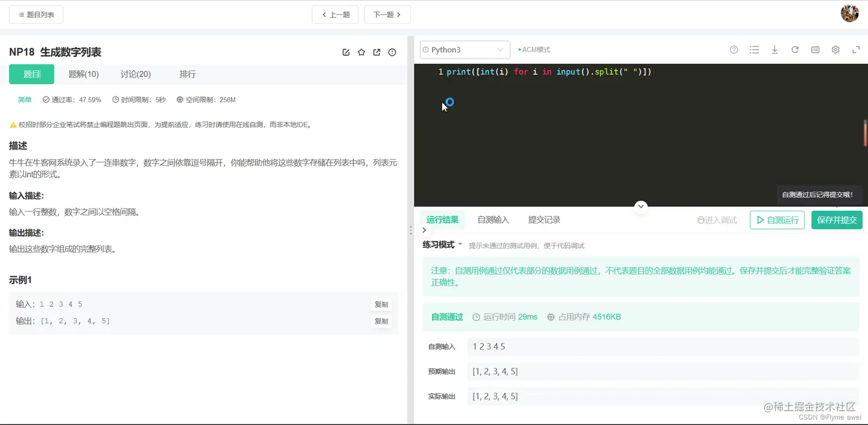Open the help icon above the code editor

pyautogui.click(x=734, y=49)
